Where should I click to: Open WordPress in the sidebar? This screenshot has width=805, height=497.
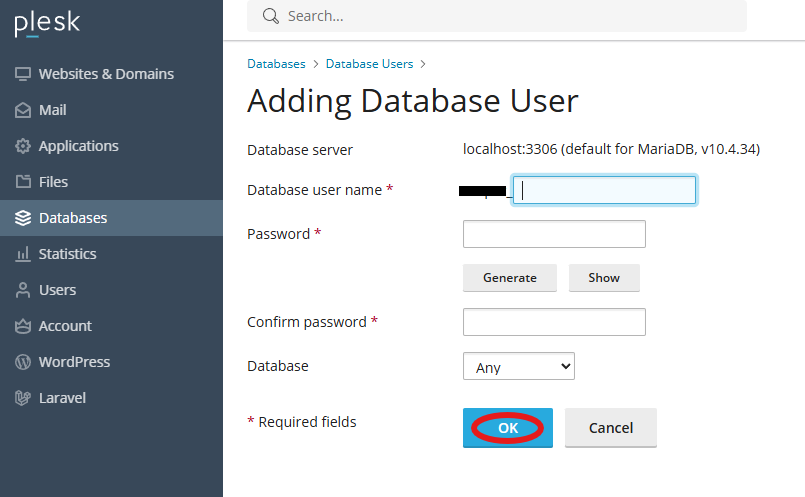tap(111, 361)
